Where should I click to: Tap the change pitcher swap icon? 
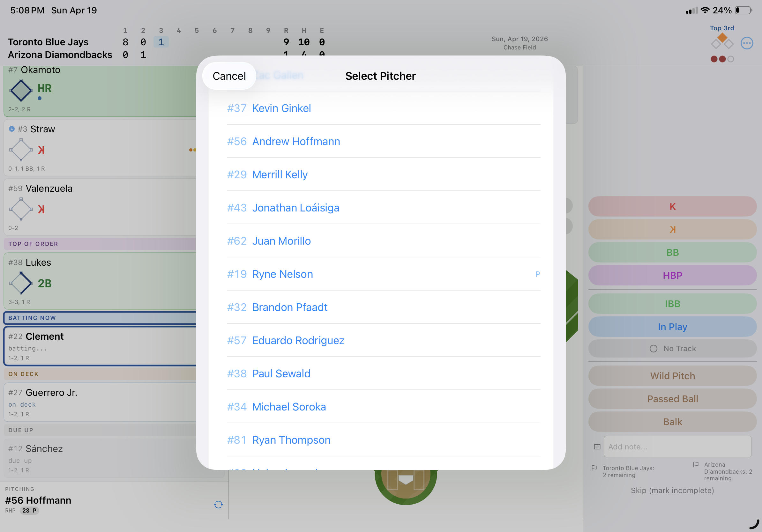(218, 505)
